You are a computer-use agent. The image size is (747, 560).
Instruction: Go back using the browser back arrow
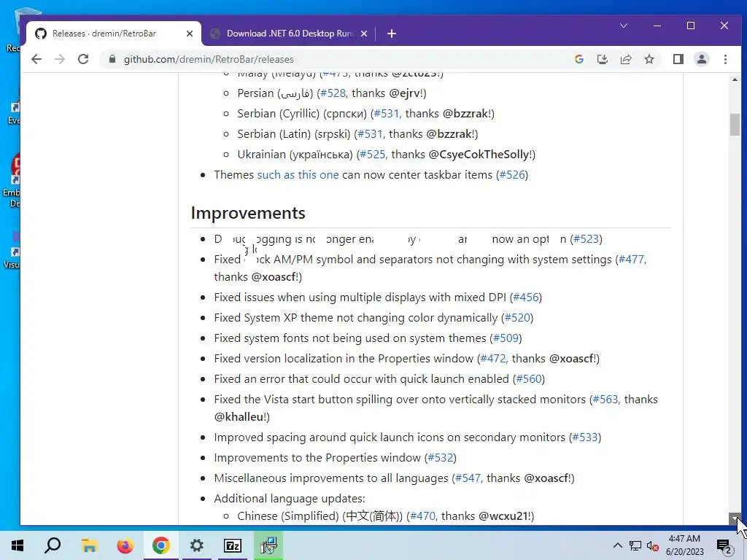36,59
